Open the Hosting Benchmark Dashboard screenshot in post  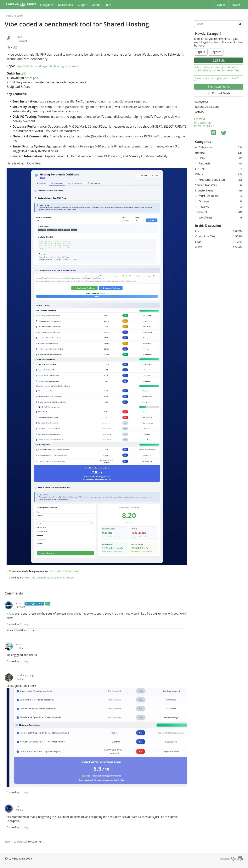click(x=97, y=367)
